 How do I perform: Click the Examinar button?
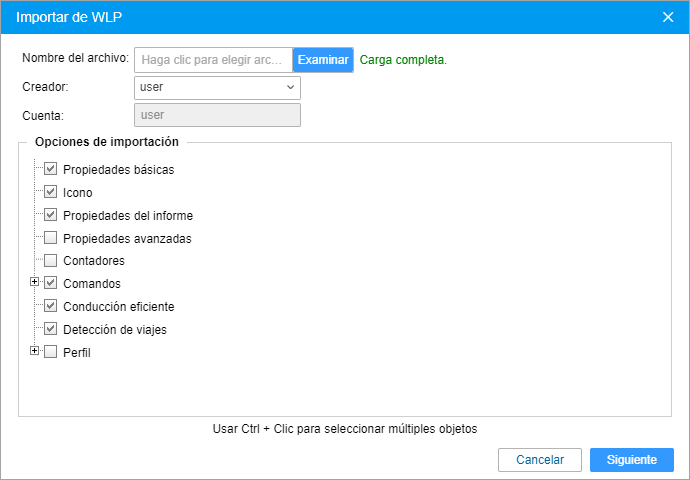click(323, 60)
